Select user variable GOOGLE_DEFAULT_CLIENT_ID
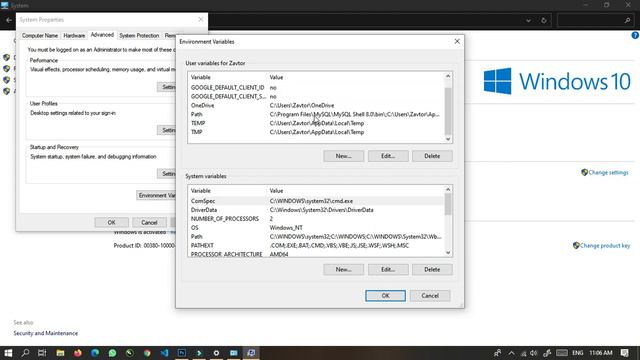This screenshot has height=360, width=640. pos(316,87)
